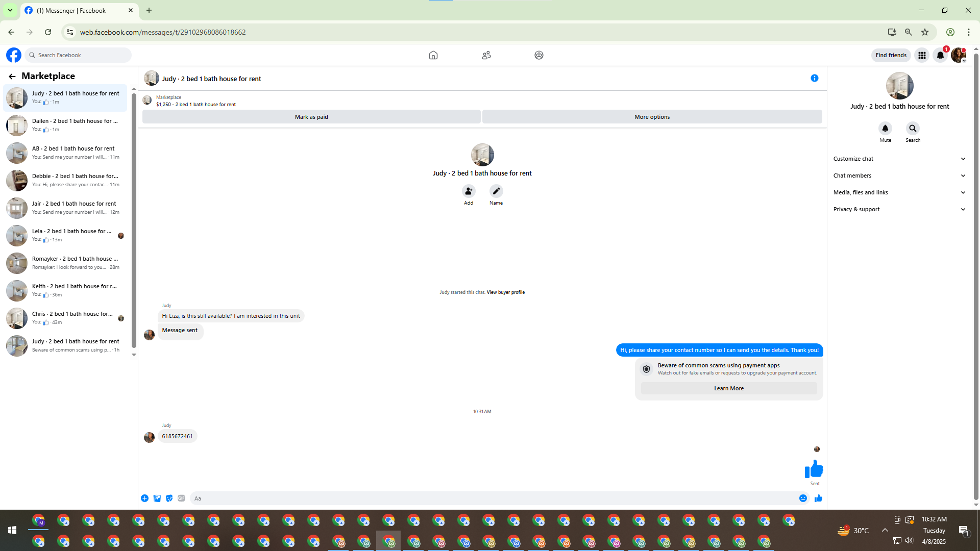The height and width of the screenshot is (551, 980).
Task: Expand the Chat members section
Action: [x=899, y=176]
